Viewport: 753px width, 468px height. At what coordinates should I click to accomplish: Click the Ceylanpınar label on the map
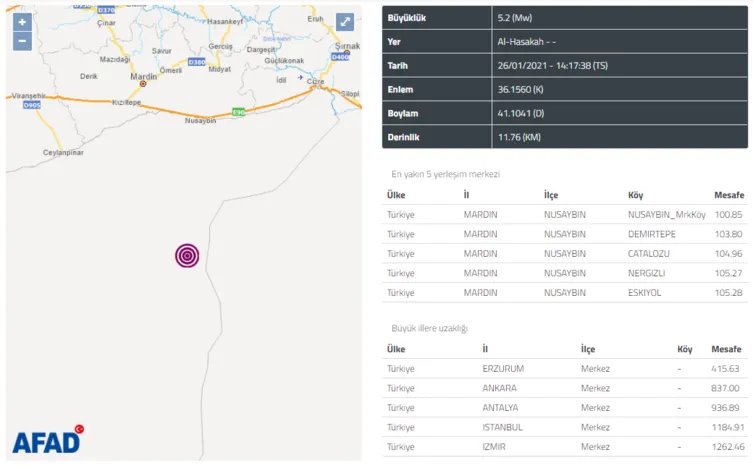(64, 153)
